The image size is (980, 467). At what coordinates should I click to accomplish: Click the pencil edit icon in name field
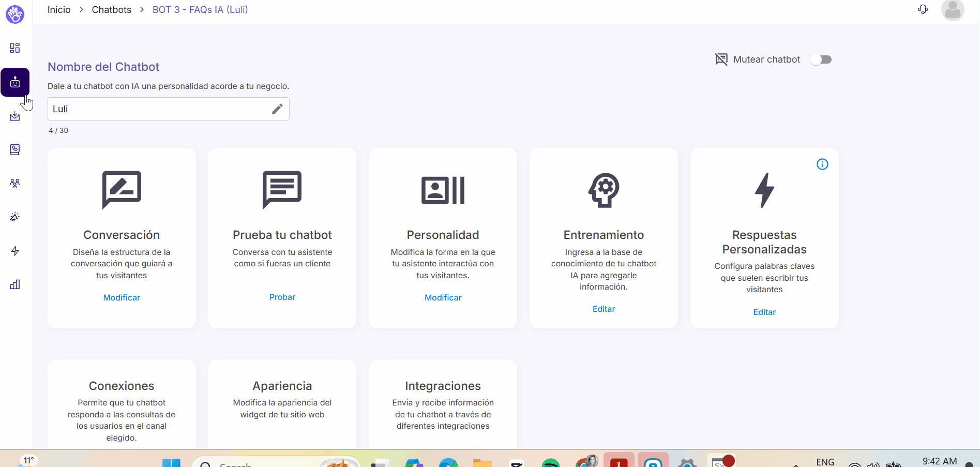coord(277,109)
